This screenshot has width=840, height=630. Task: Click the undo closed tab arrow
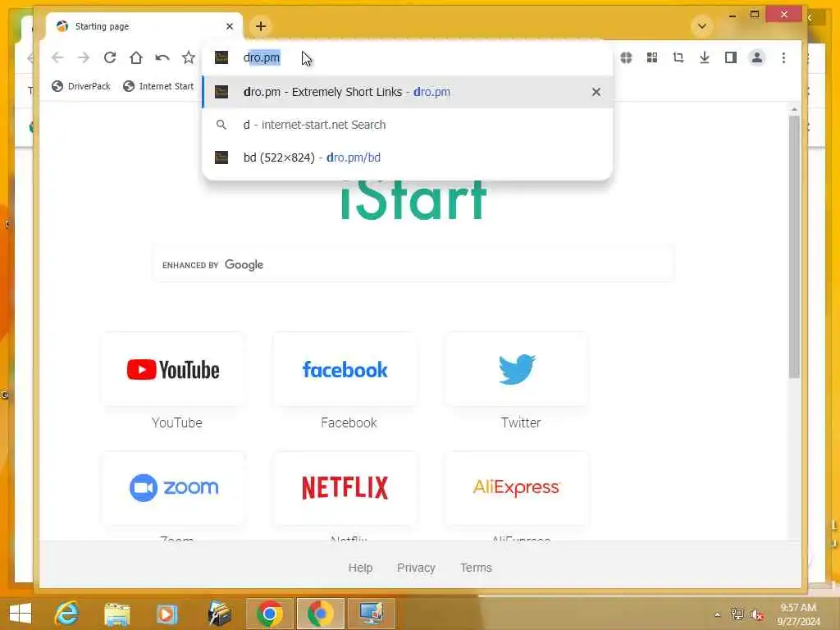pos(162,57)
